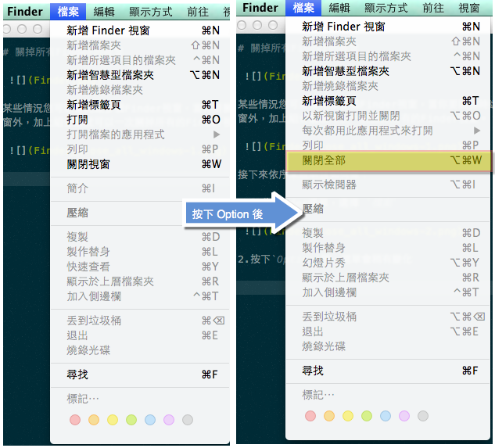
Task: Click 簡介 in the left menu
Action: 77,188
